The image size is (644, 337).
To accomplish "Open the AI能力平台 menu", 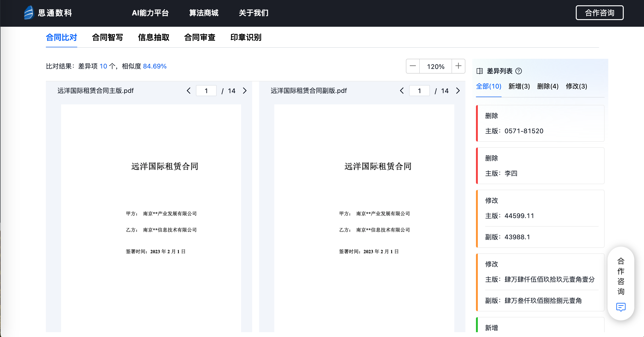I will [150, 13].
